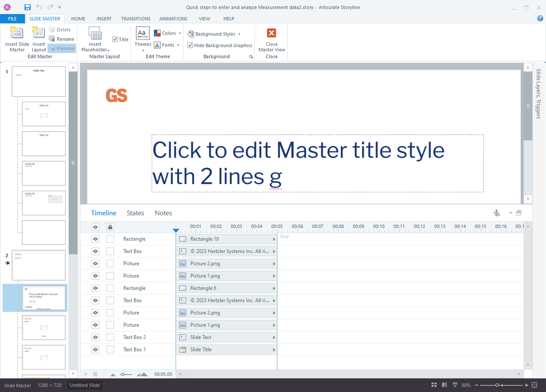Expand the Background Styles dropdown
This screenshot has height=392, width=546.
[214, 34]
